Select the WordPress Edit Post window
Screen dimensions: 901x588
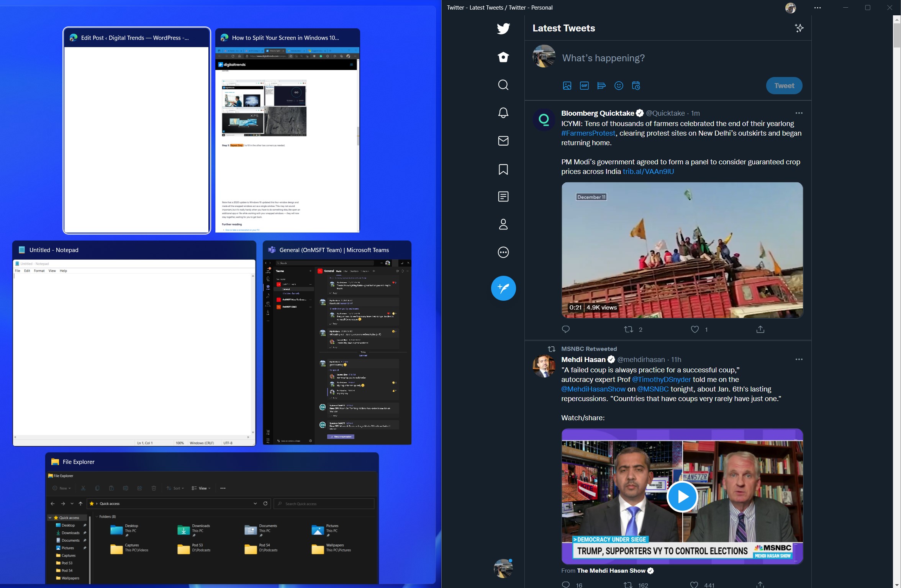tap(136, 129)
